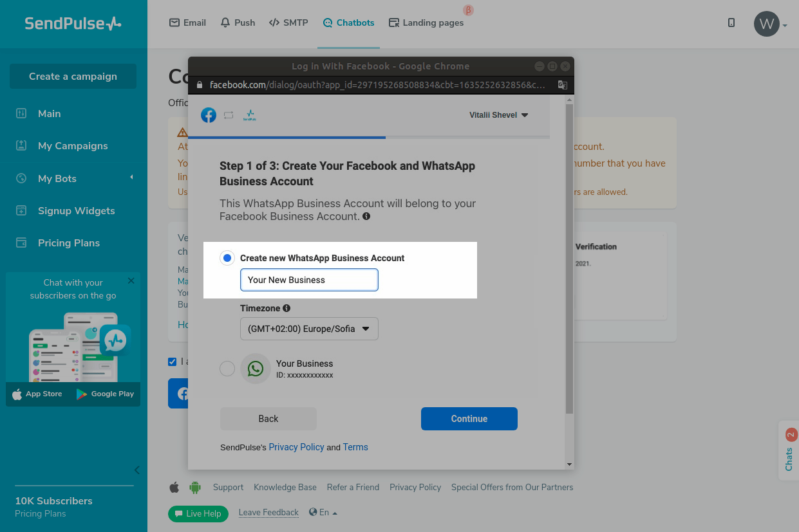This screenshot has width=799, height=532.
Task: Click the lock icon in popup address bar
Action: (200, 85)
